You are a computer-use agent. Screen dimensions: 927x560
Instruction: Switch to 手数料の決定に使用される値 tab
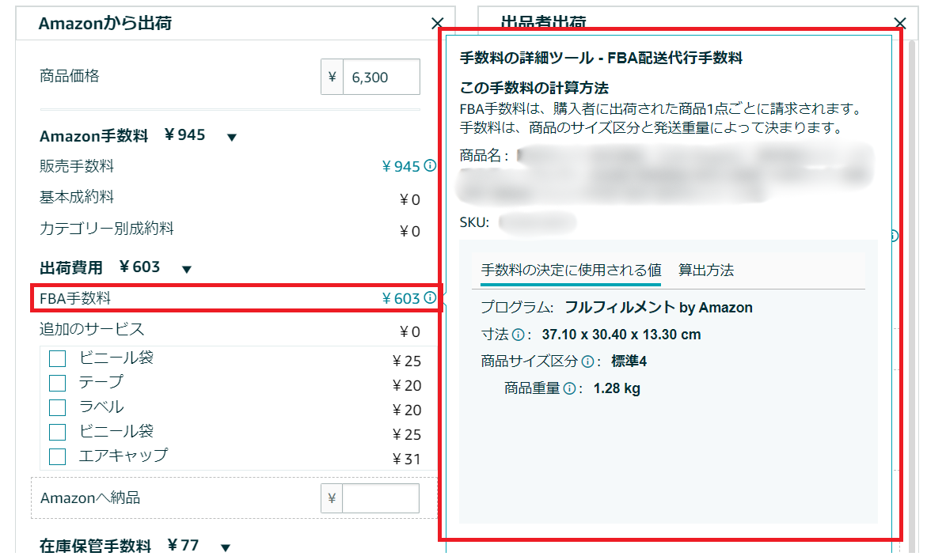click(x=571, y=271)
